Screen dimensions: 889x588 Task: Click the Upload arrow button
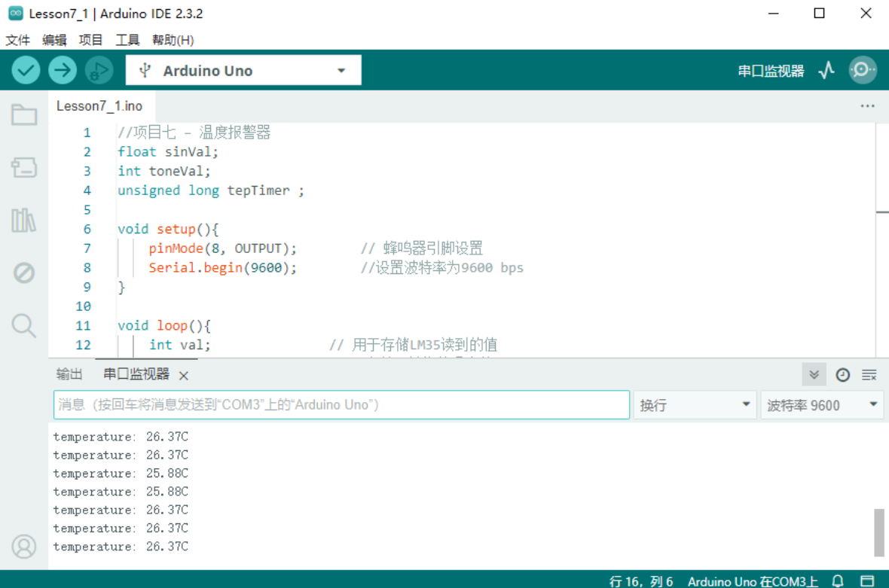[63, 70]
